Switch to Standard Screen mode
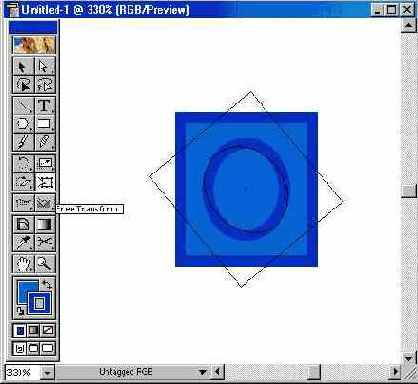Screen dimensions: 418x384 tap(20, 349)
